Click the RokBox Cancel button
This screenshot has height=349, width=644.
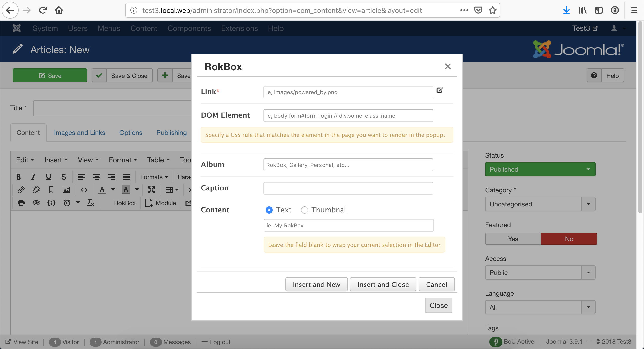(x=436, y=284)
